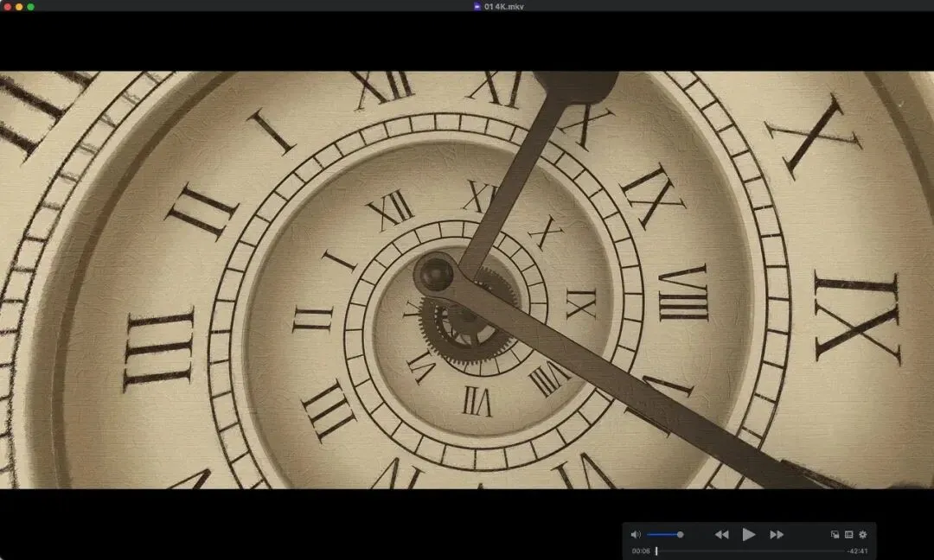This screenshot has width=934, height=560.
Task: Minimize the window with the yellow button
Action: coord(19,7)
